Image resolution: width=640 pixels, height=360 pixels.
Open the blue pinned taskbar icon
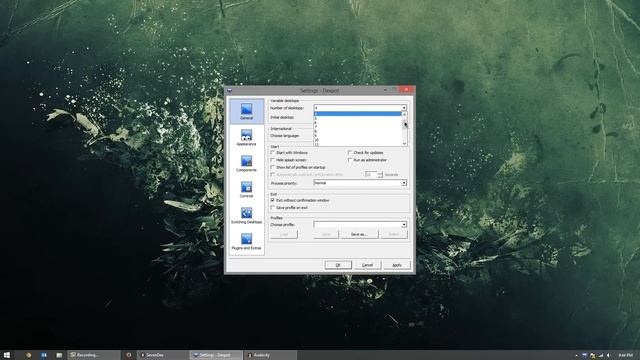[x=44, y=355]
